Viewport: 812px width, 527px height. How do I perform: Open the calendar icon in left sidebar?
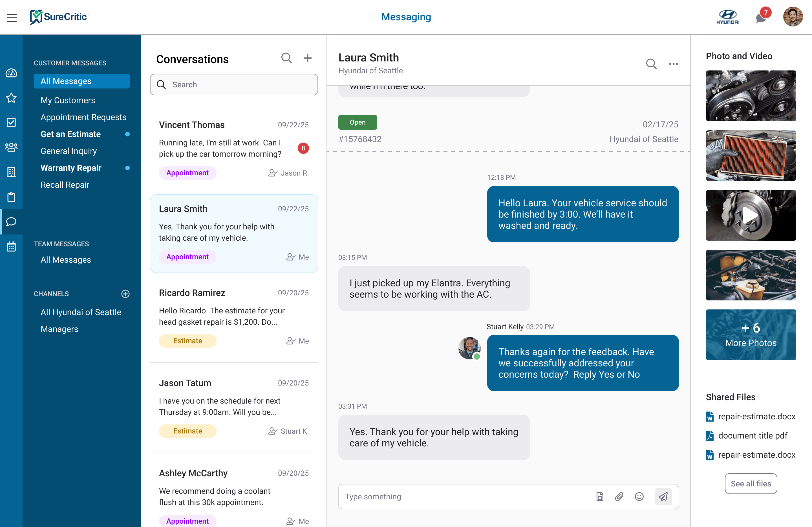click(11, 246)
